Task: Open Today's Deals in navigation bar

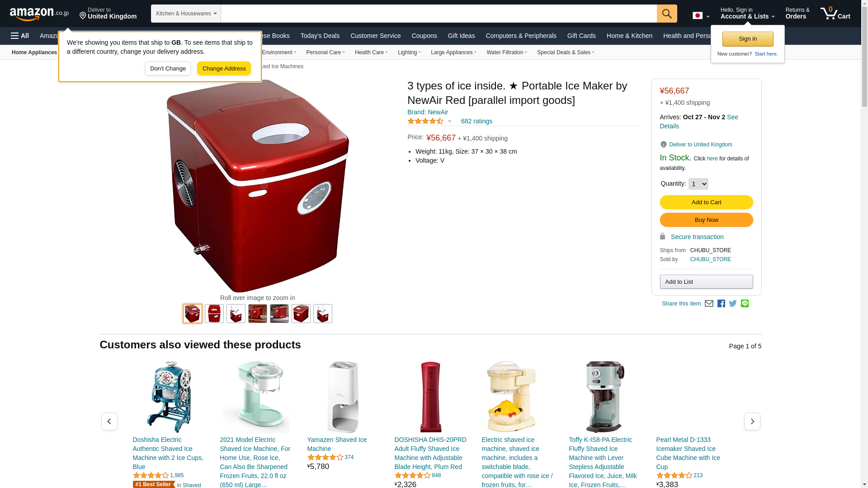Action: click(x=320, y=36)
